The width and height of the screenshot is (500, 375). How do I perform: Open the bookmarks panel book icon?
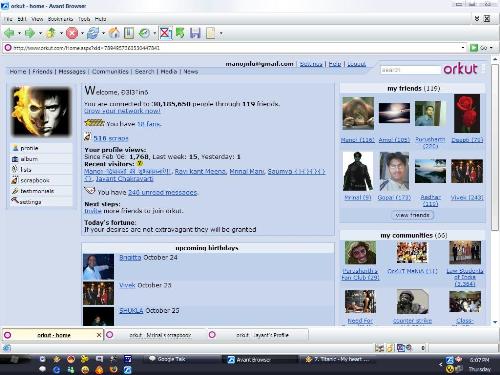click(x=129, y=33)
